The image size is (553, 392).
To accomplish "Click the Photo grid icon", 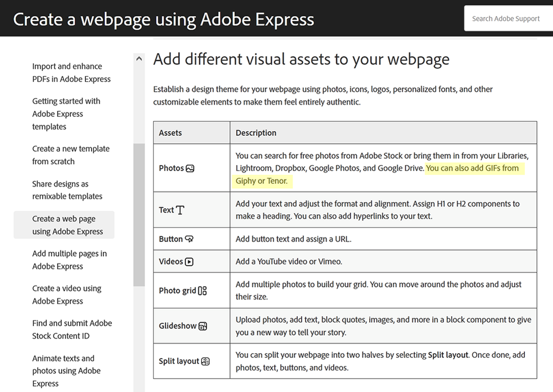I will click(x=202, y=291).
